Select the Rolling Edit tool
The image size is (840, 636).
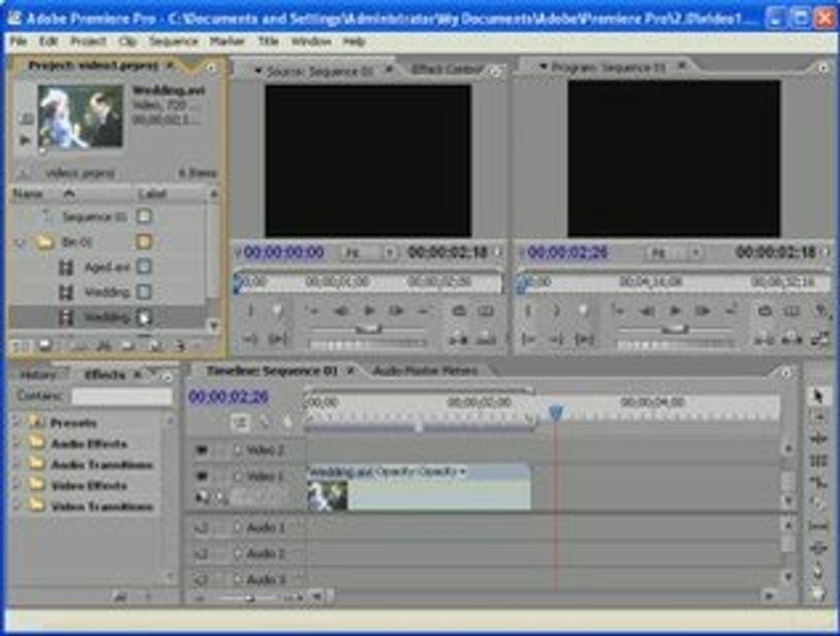[x=818, y=461]
